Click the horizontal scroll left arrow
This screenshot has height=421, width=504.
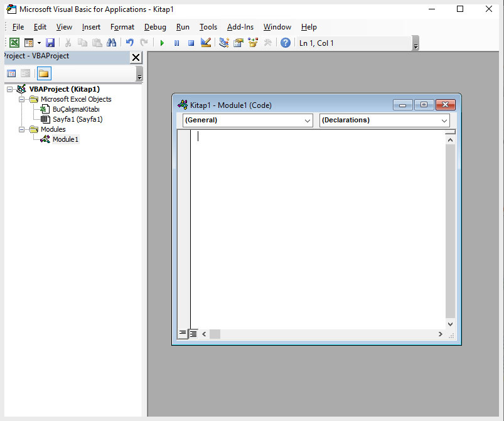[x=204, y=334]
